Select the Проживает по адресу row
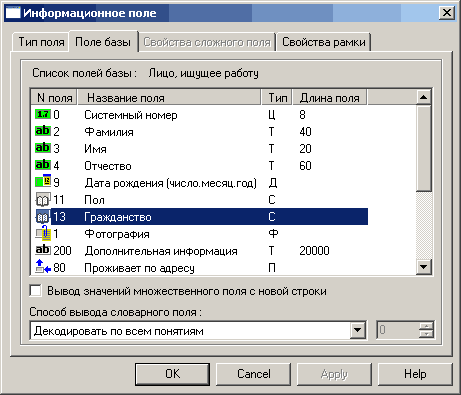 (x=200, y=268)
